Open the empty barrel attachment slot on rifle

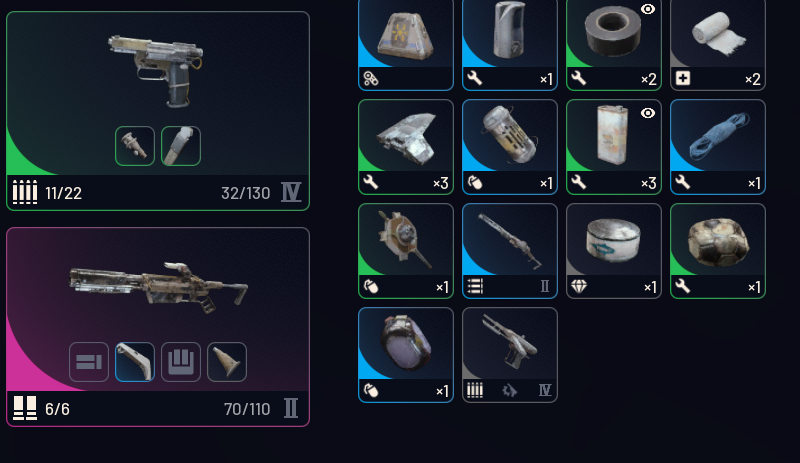(89, 362)
